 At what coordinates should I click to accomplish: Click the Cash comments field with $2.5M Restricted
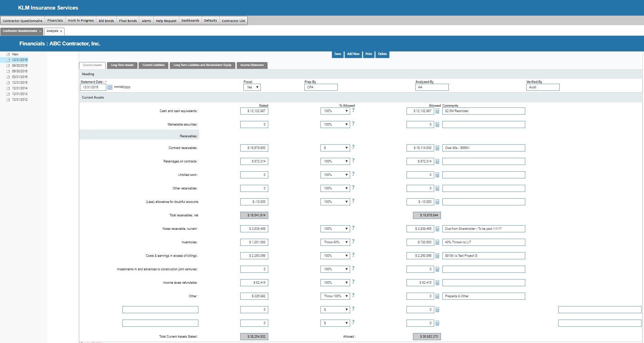click(483, 111)
